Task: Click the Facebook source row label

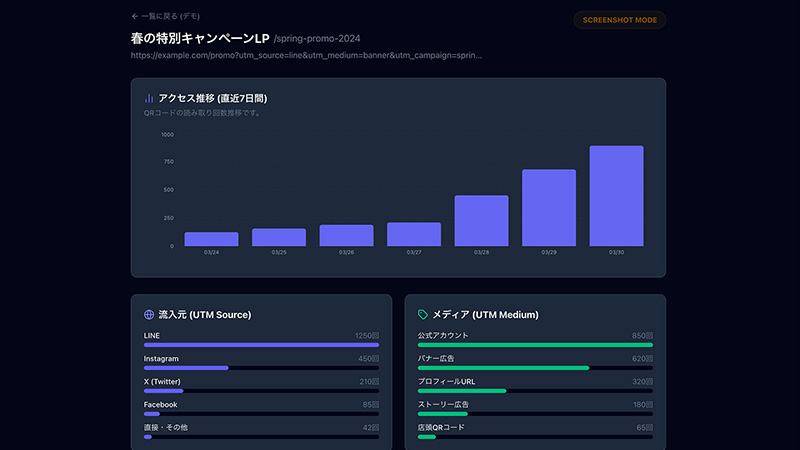Action: click(x=160, y=404)
